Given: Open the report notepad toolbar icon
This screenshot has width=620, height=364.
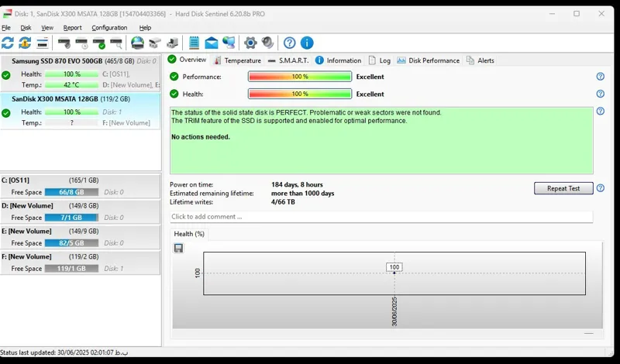Looking at the screenshot, I should click(194, 43).
